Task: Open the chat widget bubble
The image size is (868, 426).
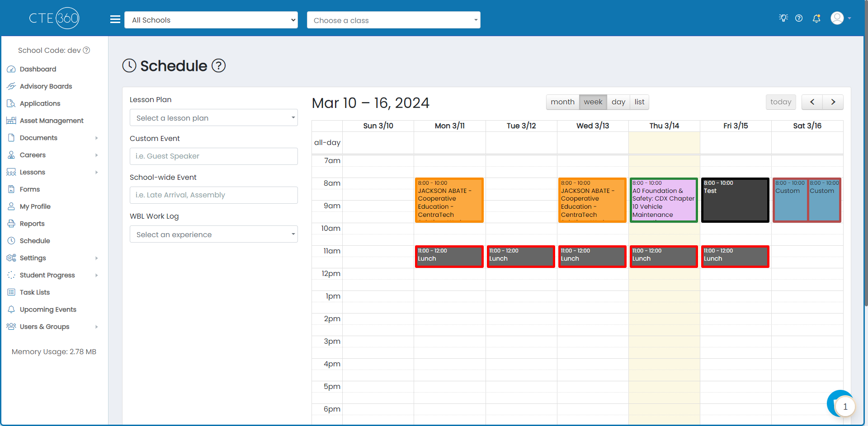Action: pyautogui.click(x=841, y=403)
